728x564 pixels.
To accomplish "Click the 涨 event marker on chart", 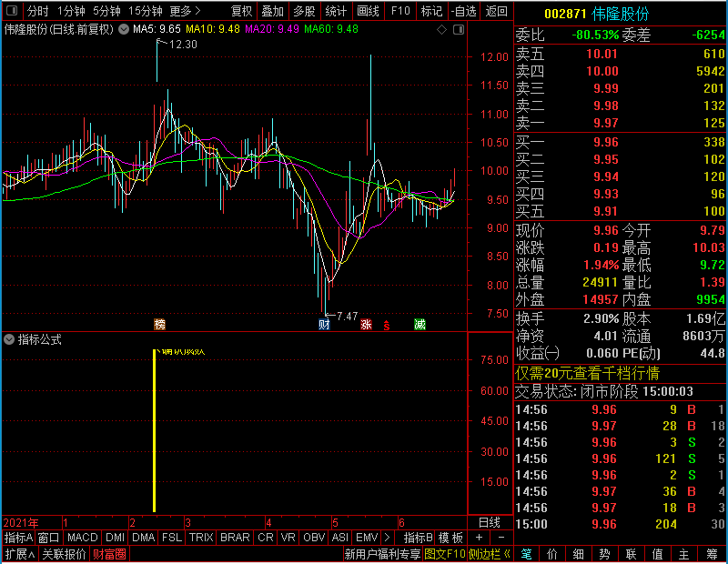I will 367,324.
